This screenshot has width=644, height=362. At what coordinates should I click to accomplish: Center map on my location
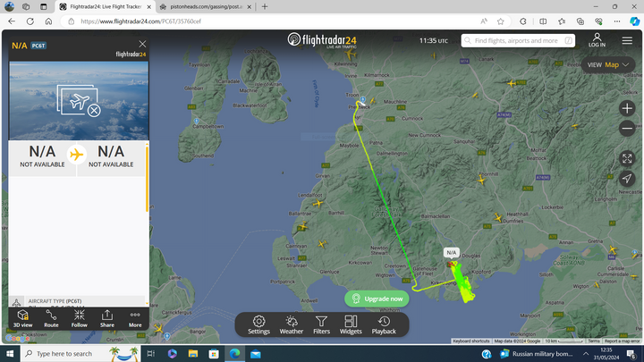[627, 179]
